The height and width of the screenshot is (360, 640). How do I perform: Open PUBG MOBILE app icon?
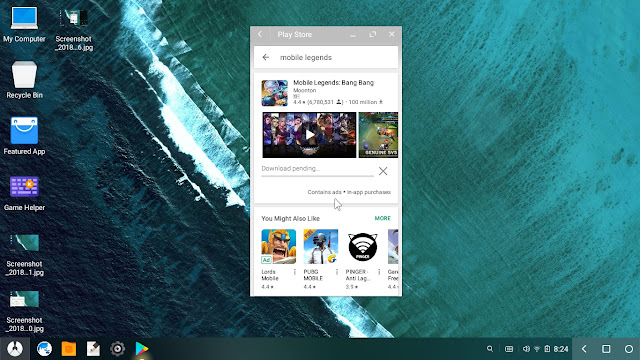(321, 247)
